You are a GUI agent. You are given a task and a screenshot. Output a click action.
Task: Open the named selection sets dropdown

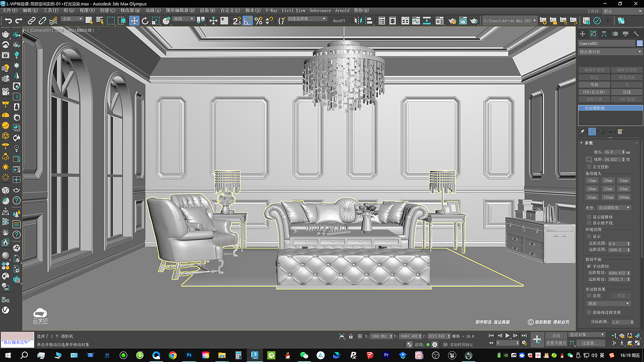point(307,19)
